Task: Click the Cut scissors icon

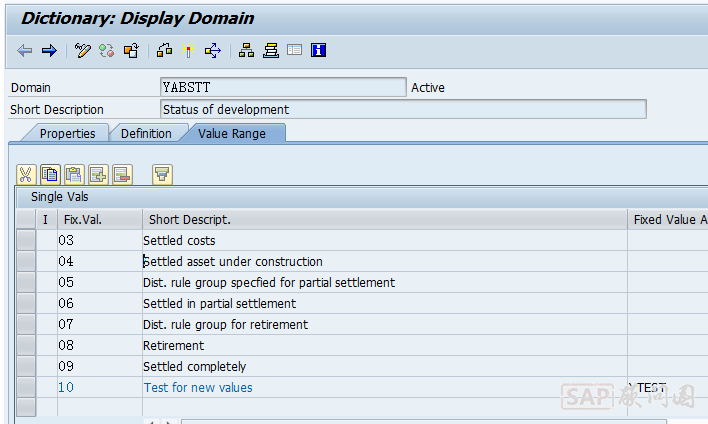Action: pos(26,175)
